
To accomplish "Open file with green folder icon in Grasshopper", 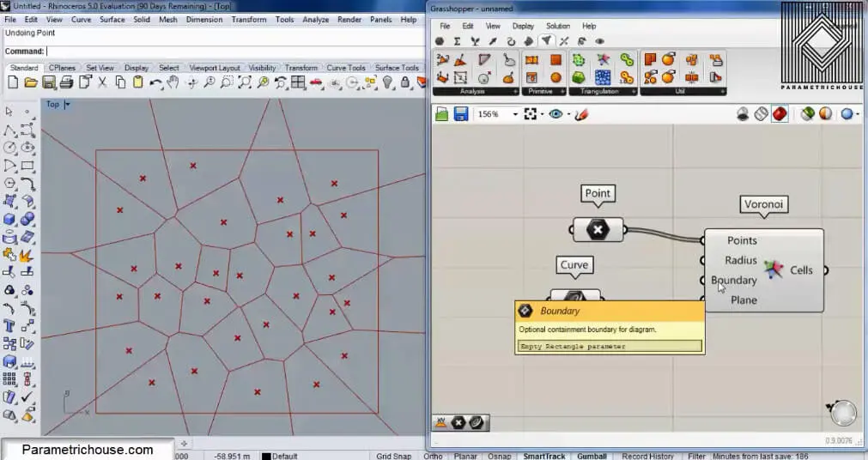I will [x=442, y=114].
